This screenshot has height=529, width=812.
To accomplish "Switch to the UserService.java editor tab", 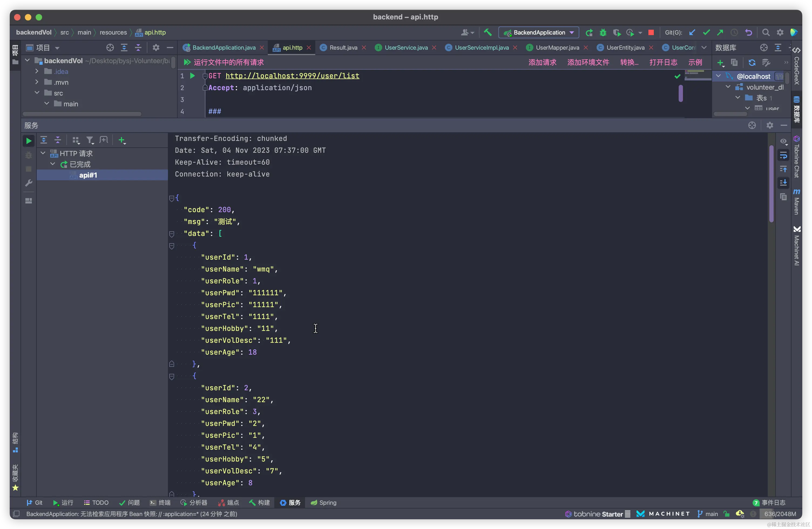I will tap(406, 48).
